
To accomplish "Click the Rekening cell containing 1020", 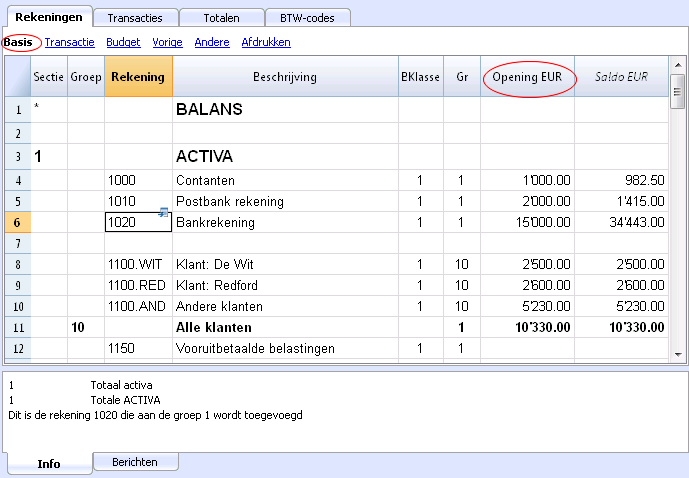I will 138,222.
